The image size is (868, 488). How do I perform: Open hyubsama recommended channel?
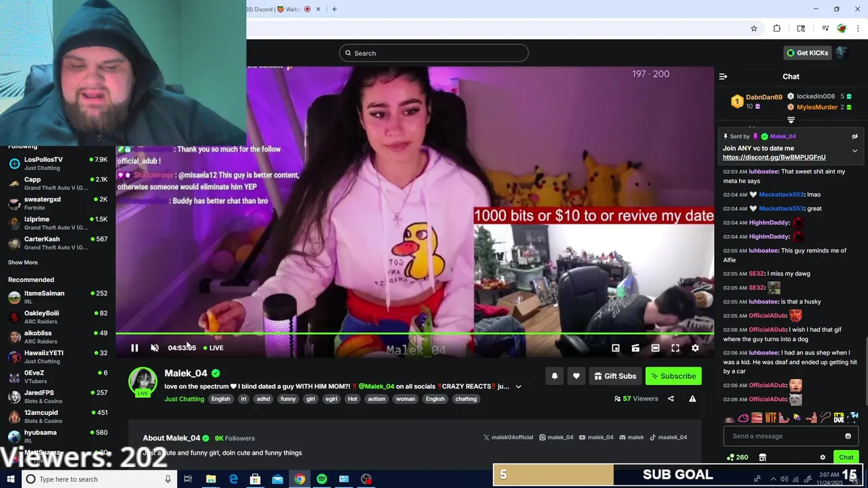(58, 436)
